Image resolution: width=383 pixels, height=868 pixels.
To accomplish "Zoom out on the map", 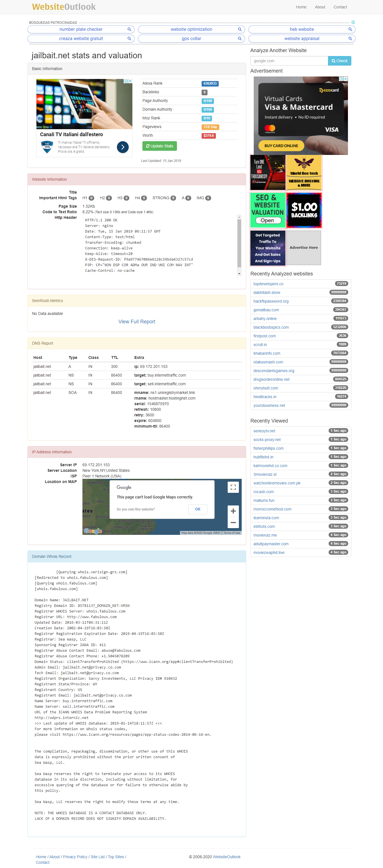I will point(233,523).
